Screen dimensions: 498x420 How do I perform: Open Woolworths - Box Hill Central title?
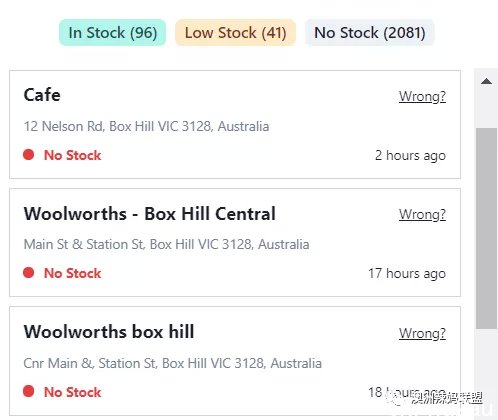click(x=150, y=214)
